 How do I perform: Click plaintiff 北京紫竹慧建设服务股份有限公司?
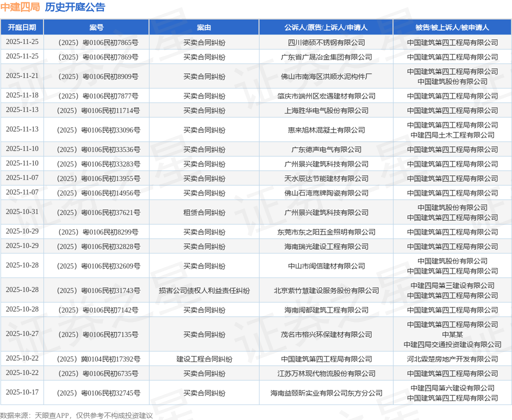click(x=326, y=290)
